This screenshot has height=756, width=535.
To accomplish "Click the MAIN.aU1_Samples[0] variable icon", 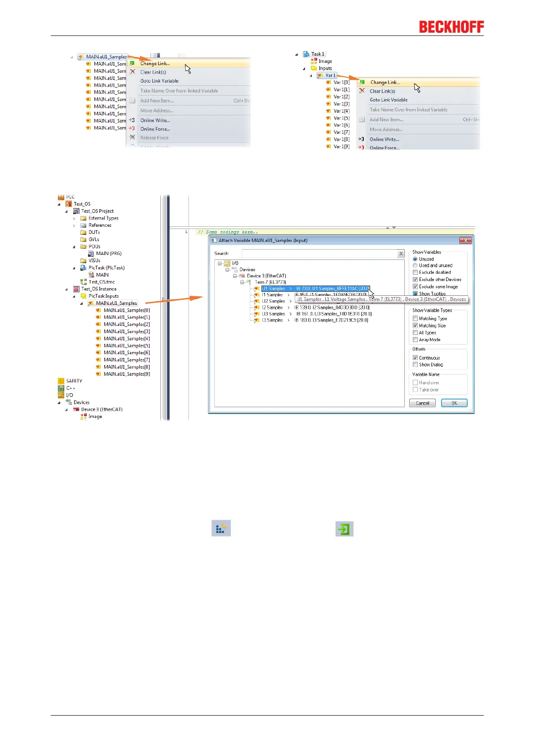I will pyautogui.click(x=98, y=310).
